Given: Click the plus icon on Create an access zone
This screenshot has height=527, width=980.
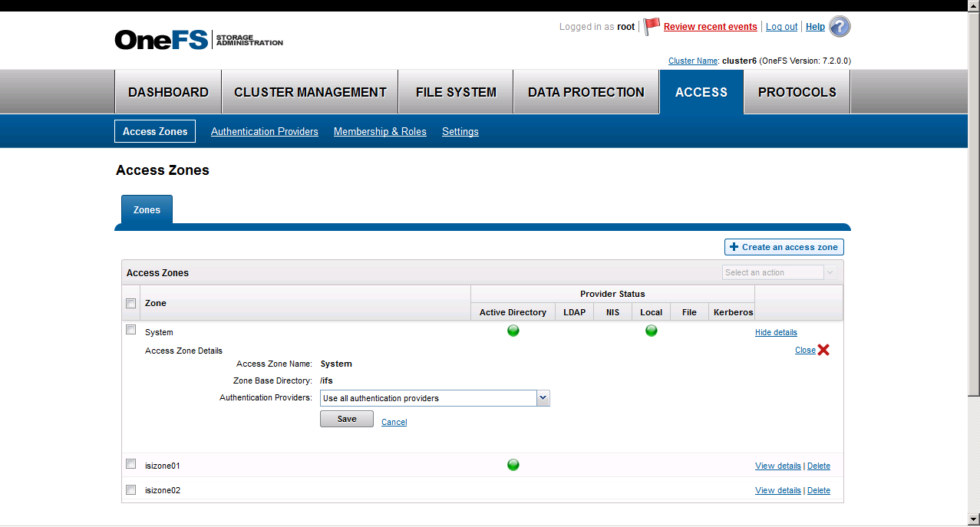Looking at the screenshot, I should (x=734, y=247).
